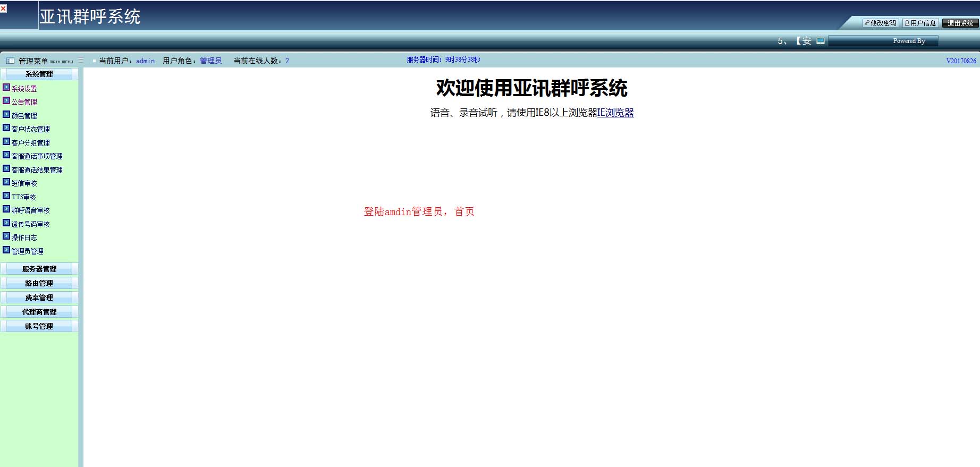Toggle the sidebar with the lines handle
The width and height of the screenshot is (980, 467).
coord(81,60)
